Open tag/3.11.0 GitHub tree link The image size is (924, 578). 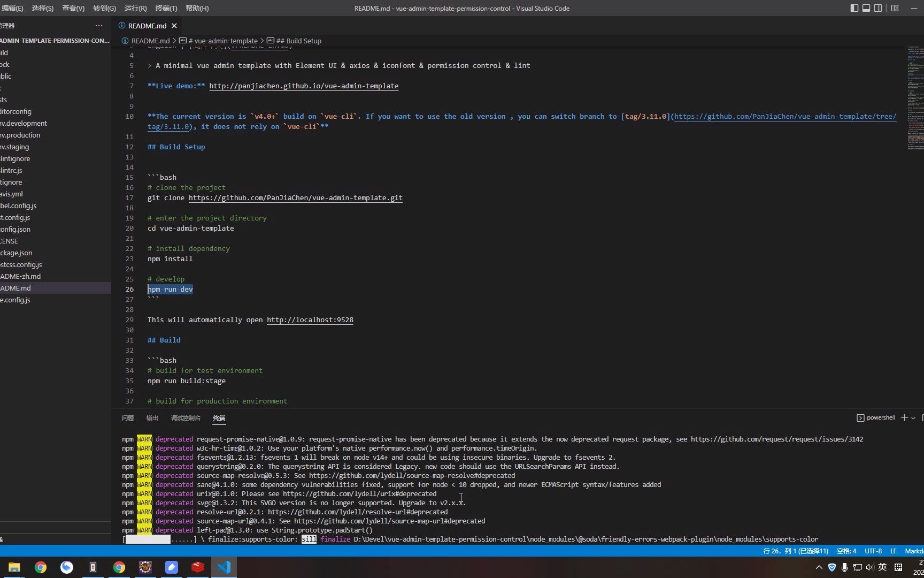pyautogui.click(x=785, y=116)
